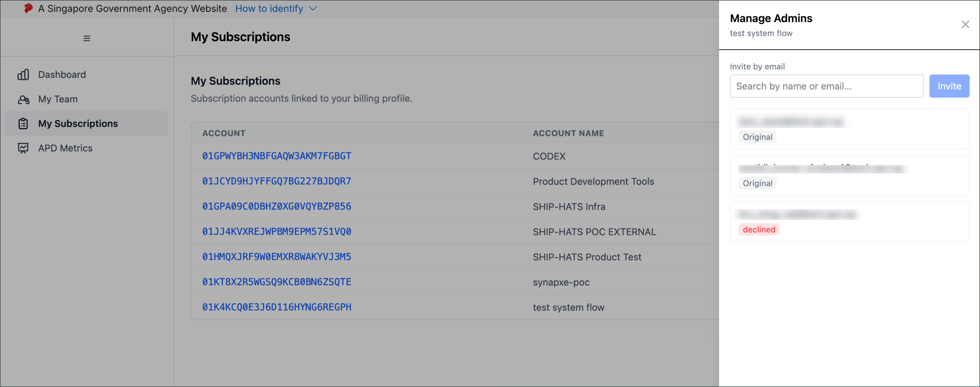
Task: Open account 01GPWYBH3NBFGAQW3AKM7FGBGT
Action: click(x=277, y=156)
